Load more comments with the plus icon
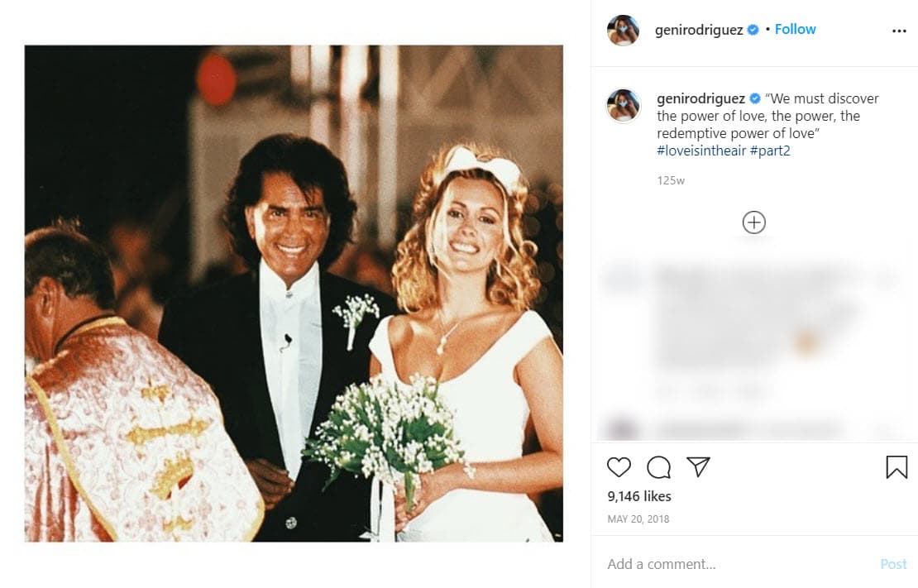Image resolution: width=918 pixels, height=588 pixels. point(753,222)
